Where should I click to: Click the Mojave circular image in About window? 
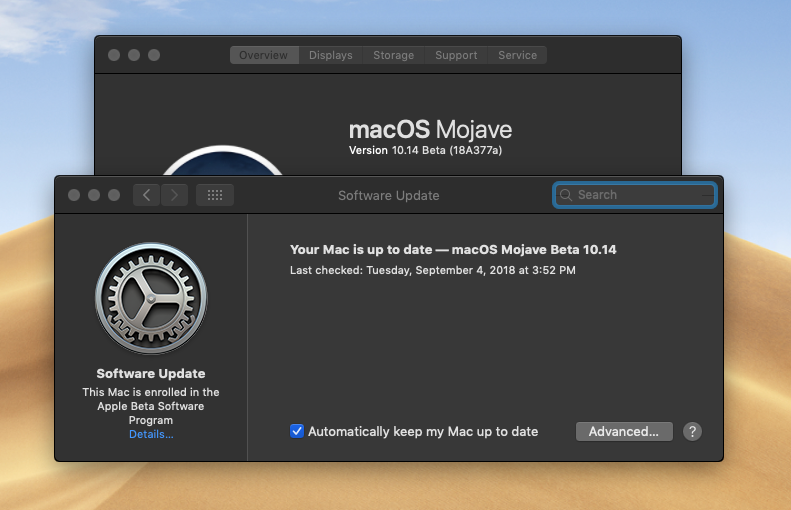[222, 160]
